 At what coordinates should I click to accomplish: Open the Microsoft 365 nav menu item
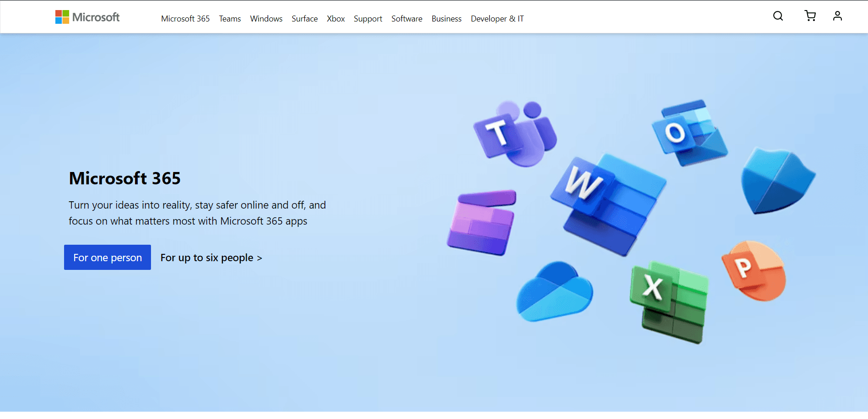coord(185,19)
